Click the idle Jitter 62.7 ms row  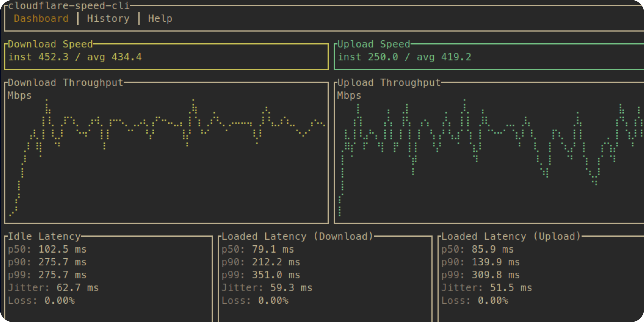[x=53, y=288]
